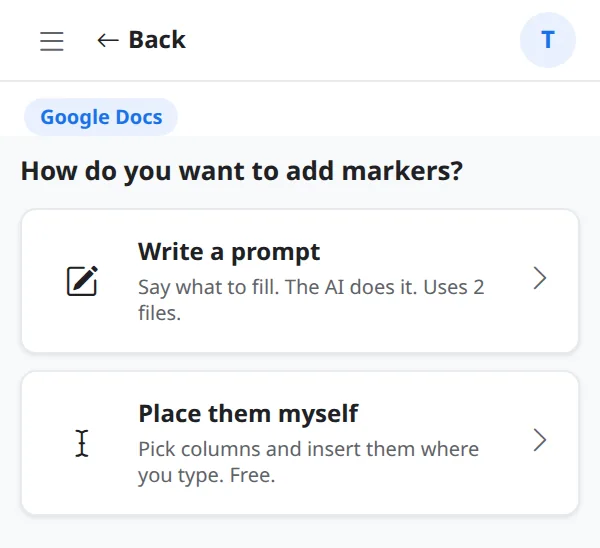Click 'How do you want to add markers?' heading
The height and width of the screenshot is (548, 600).
[x=242, y=171]
